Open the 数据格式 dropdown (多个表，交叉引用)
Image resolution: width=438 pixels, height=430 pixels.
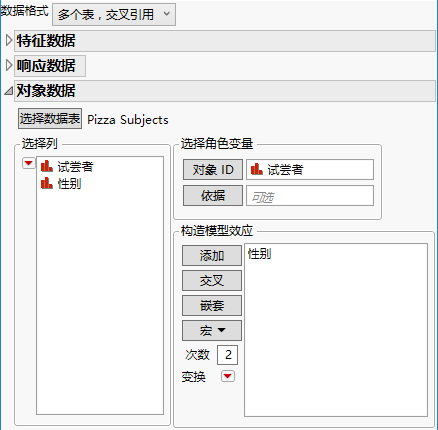click(x=114, y=15)
